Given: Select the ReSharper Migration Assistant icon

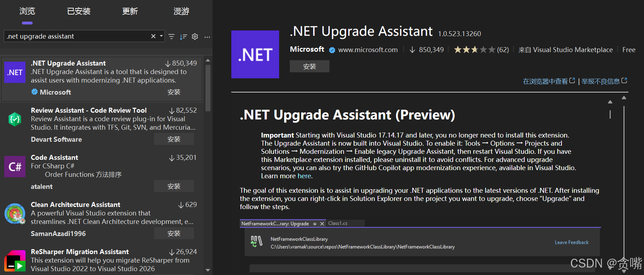Looking at the screenshot, I should [x=15, y=261].
